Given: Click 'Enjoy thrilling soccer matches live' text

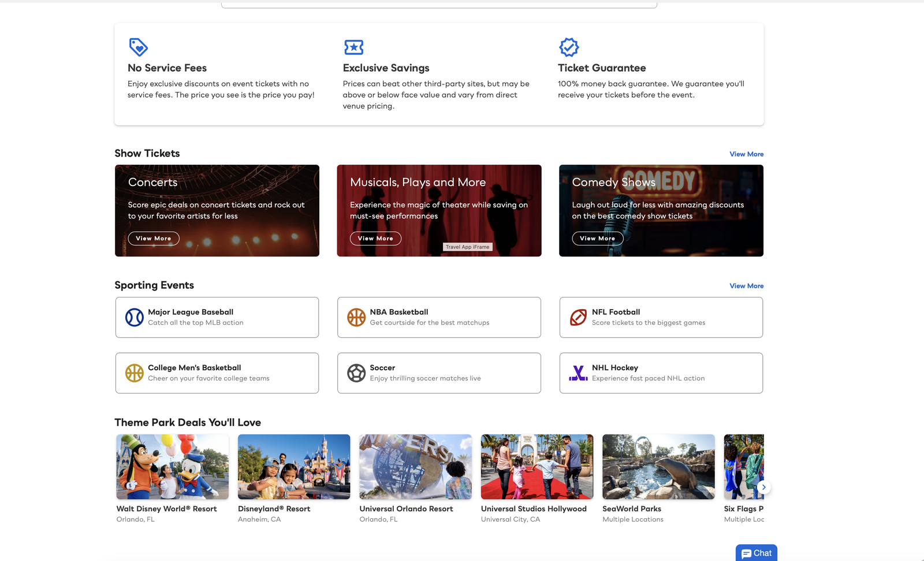Looking at the screenshot, I should tap(426, 378).
